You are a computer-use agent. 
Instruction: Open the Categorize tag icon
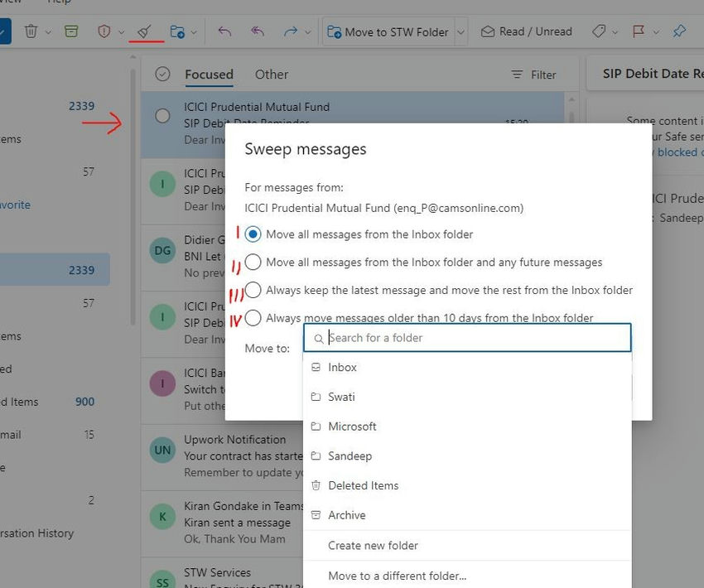pyautogui.click(x=600, y=31)
